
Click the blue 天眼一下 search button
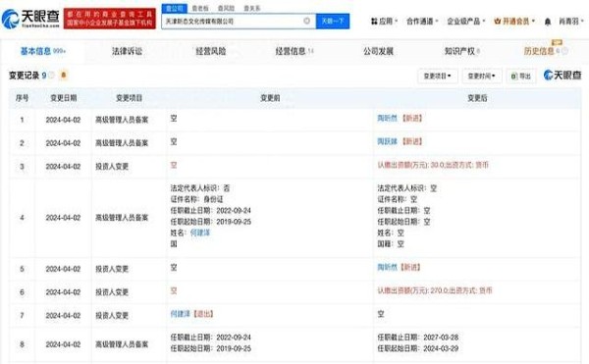(x=333, y=21)
